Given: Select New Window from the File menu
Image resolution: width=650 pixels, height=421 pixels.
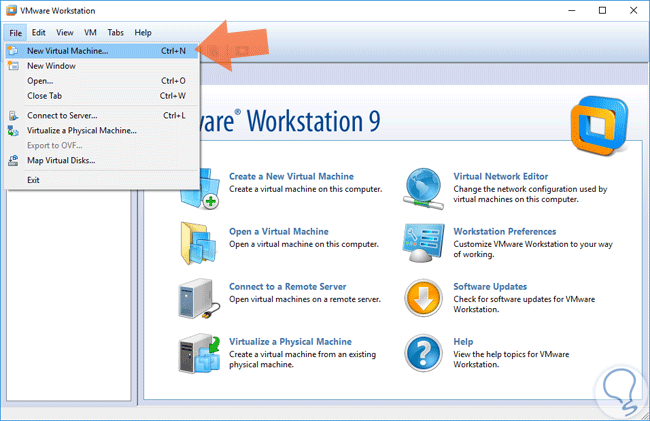Looking at the screenshot, I should [x=102, y=65].
